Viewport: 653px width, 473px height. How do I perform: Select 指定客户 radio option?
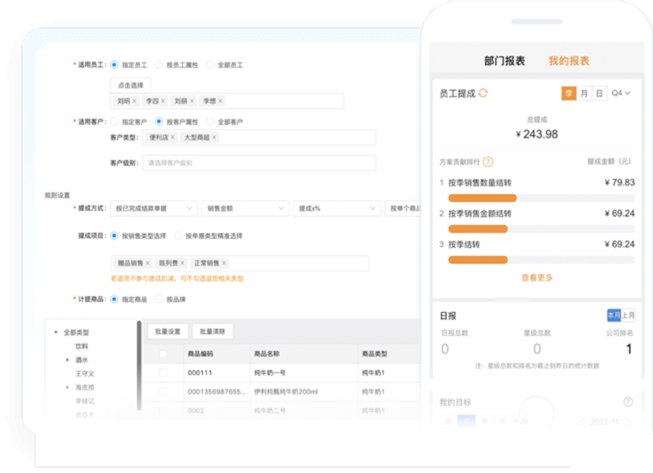click(x=114, y=122)
